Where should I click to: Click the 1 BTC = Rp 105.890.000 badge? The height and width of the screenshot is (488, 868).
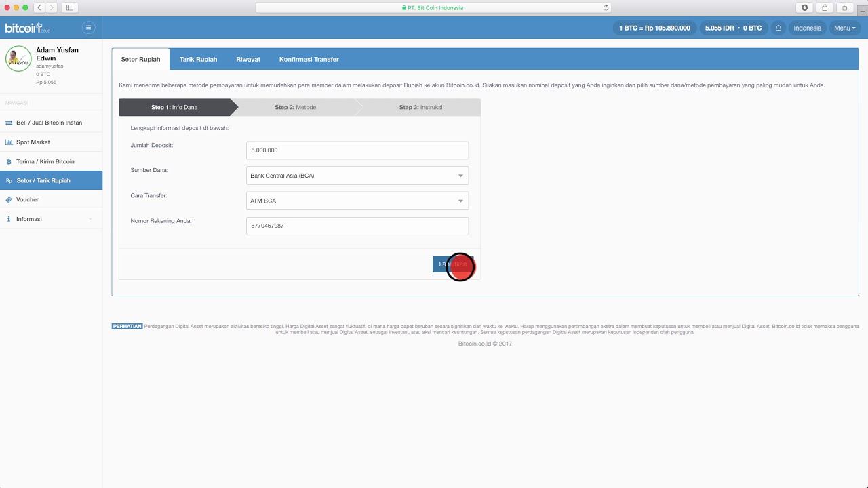click(655, 28)
